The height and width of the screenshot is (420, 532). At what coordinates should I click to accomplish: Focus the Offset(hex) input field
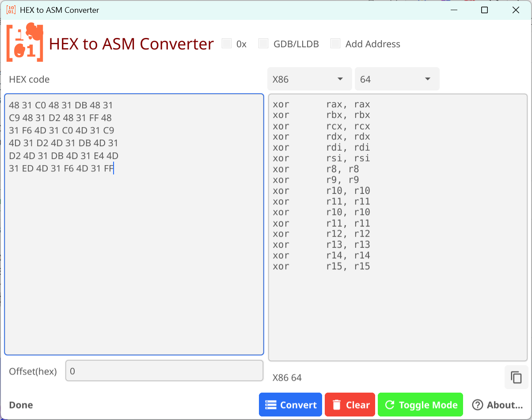pyautogui.click(x=164, y=371)
